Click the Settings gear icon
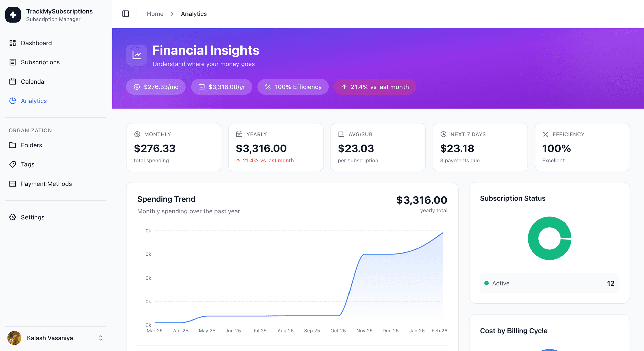Image resolution: width=644 pixels, height=351 pixels. [x=13, y=217]
